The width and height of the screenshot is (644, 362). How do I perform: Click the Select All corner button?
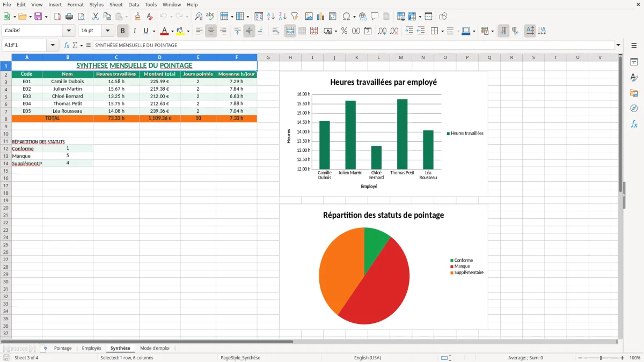6,57
